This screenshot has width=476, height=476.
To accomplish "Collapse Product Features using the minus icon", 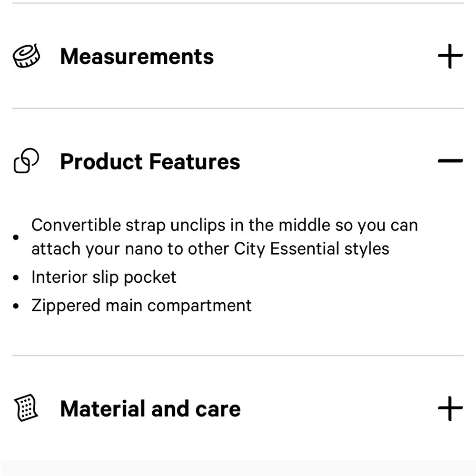I will click(x=450, y=161).
